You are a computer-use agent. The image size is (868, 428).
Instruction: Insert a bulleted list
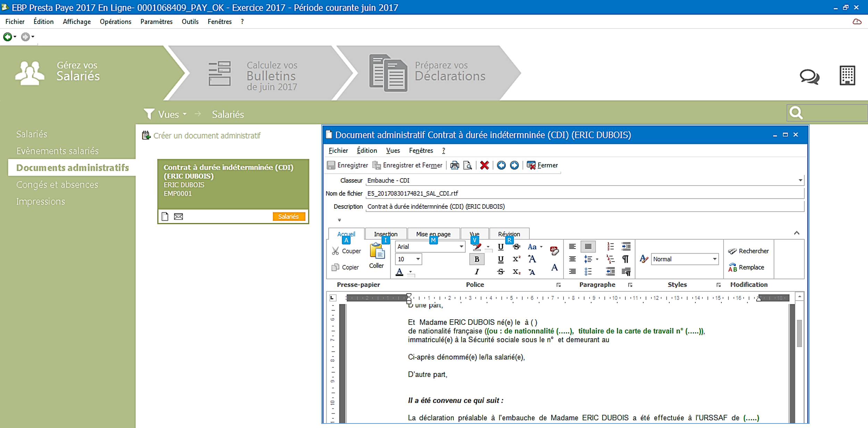click(588, 272)
